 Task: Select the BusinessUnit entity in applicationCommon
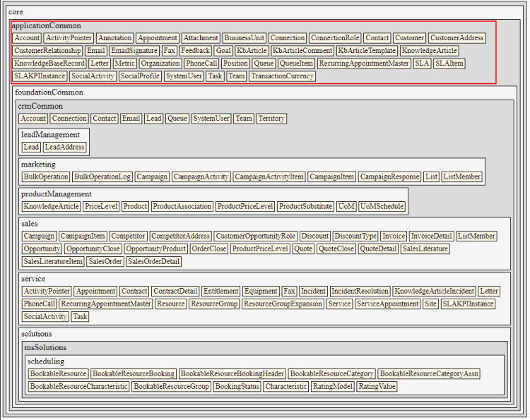(244, 38)
